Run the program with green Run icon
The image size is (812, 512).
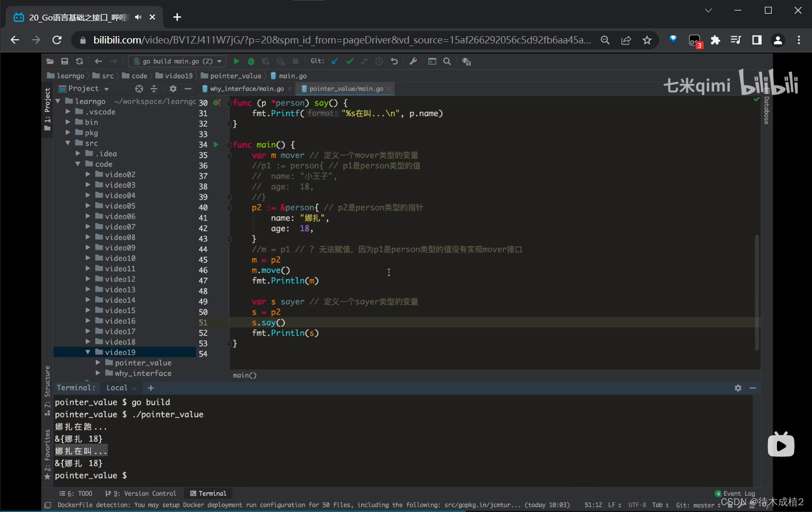(236, 61)
